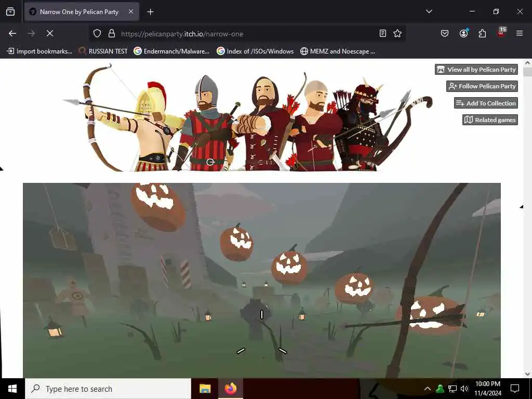
Task: Stop loading the page
Action: (x=50, y=33)
